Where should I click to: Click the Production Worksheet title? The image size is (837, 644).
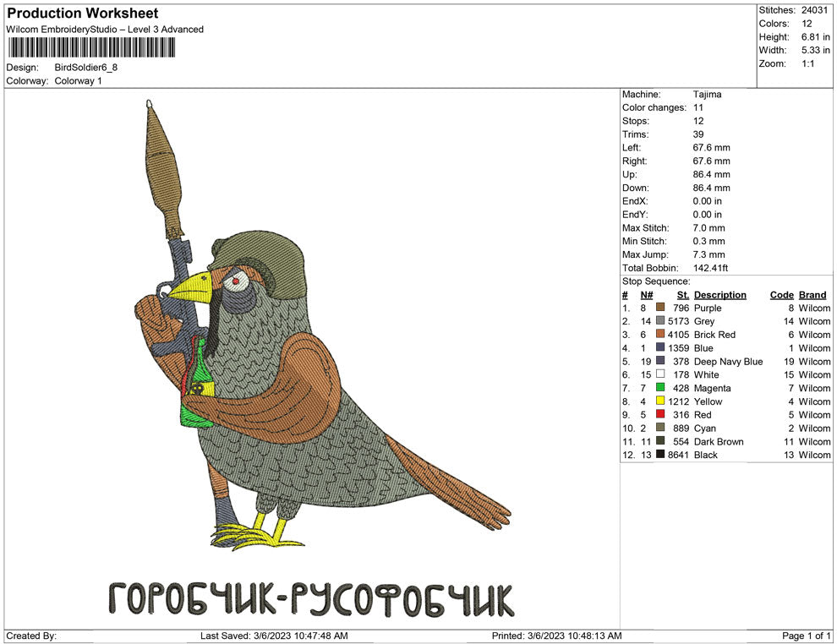pos(82,14)
